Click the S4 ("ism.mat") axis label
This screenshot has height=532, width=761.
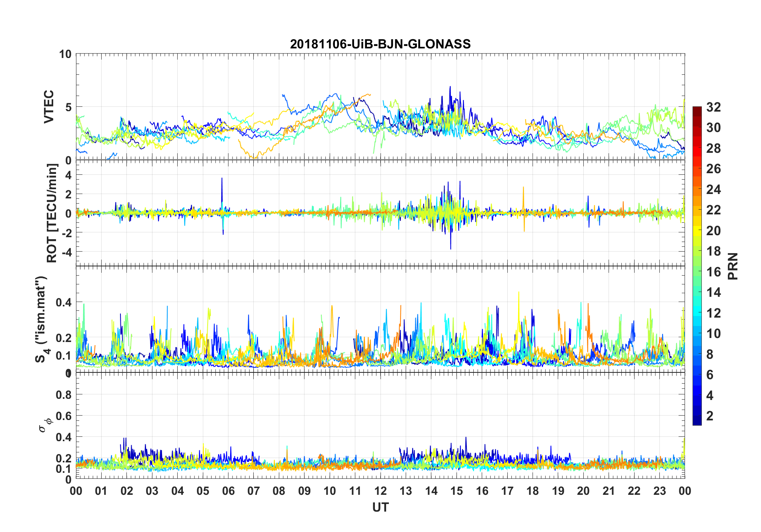pyautogui.click(x=42, y=319)
